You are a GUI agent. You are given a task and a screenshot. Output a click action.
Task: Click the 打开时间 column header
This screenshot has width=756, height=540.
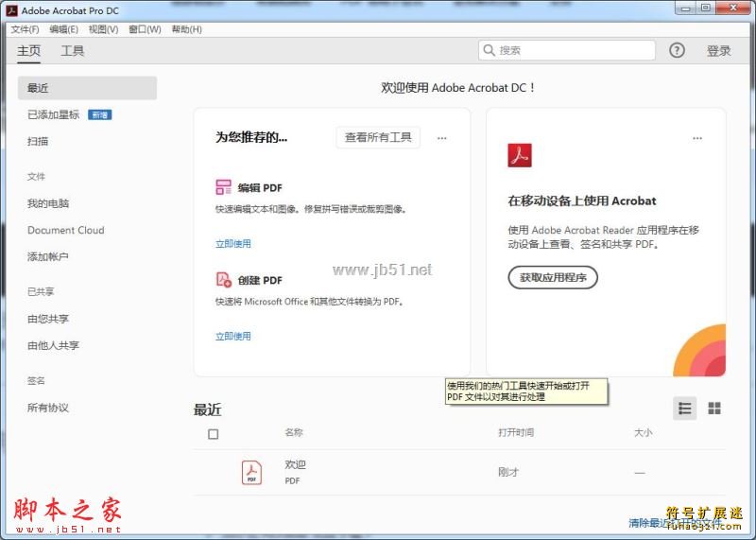pyautogui.click(x=515, y=432)
